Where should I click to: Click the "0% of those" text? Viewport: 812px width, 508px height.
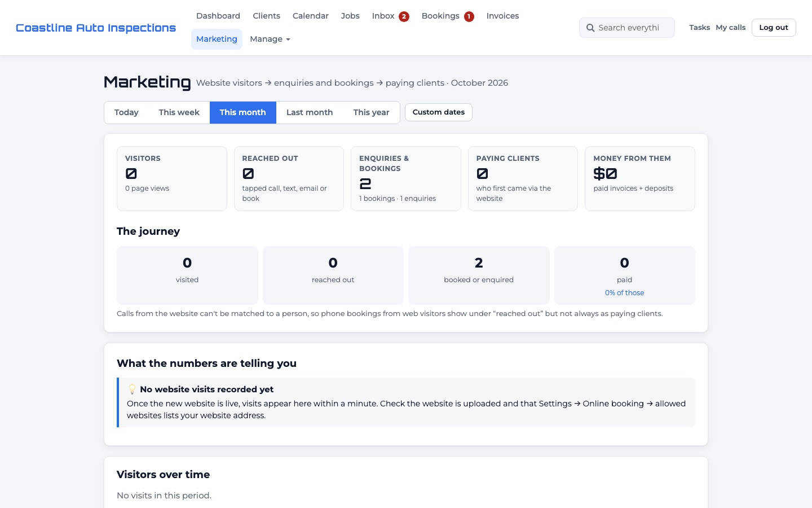pyautogui.click(x=624, y=293)
